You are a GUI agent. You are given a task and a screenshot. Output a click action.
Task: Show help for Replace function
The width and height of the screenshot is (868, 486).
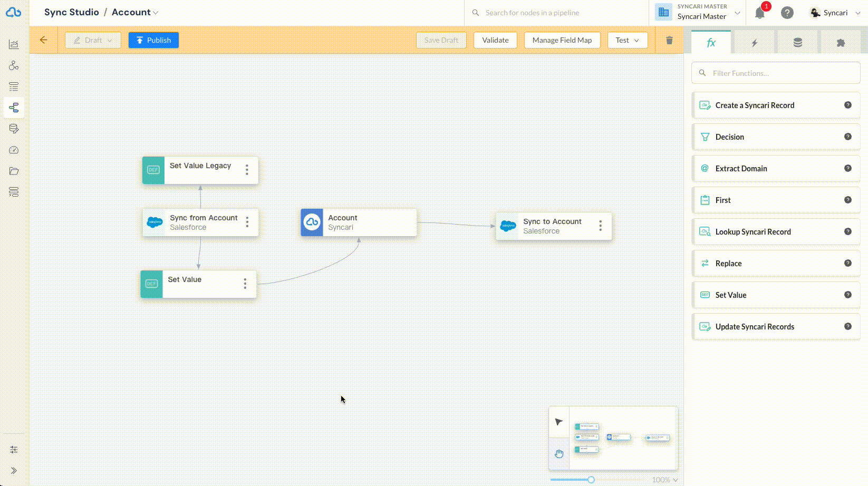click(848, 263)
